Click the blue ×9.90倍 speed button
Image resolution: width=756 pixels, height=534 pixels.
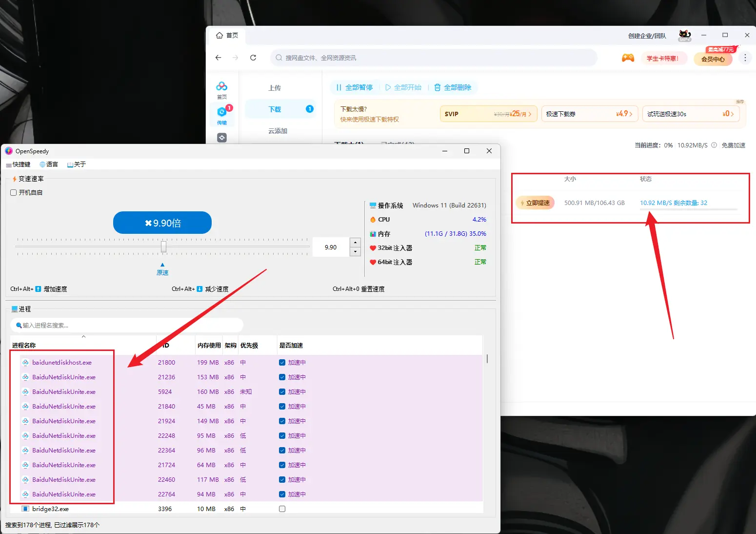(162, 223)
